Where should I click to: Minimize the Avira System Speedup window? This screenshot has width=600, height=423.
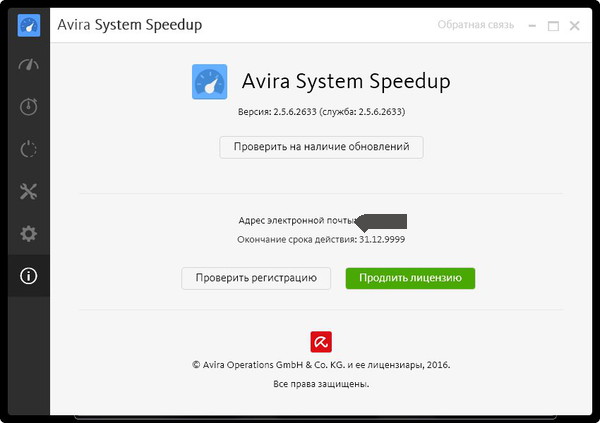527,23
